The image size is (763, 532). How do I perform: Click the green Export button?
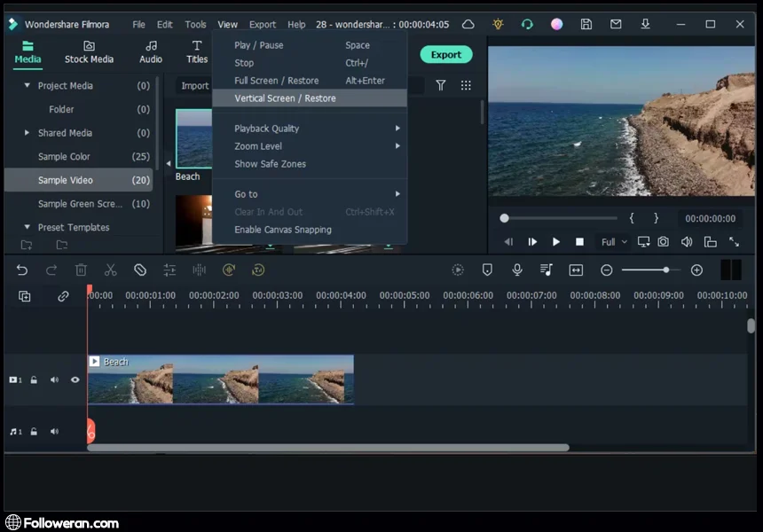pyautogui.click(x=445, y=55)
